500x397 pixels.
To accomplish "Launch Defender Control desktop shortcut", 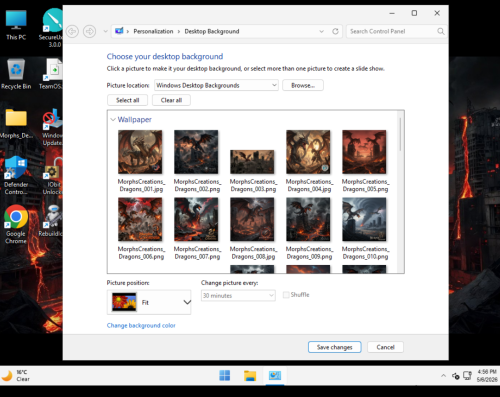I will click(16, 175).
